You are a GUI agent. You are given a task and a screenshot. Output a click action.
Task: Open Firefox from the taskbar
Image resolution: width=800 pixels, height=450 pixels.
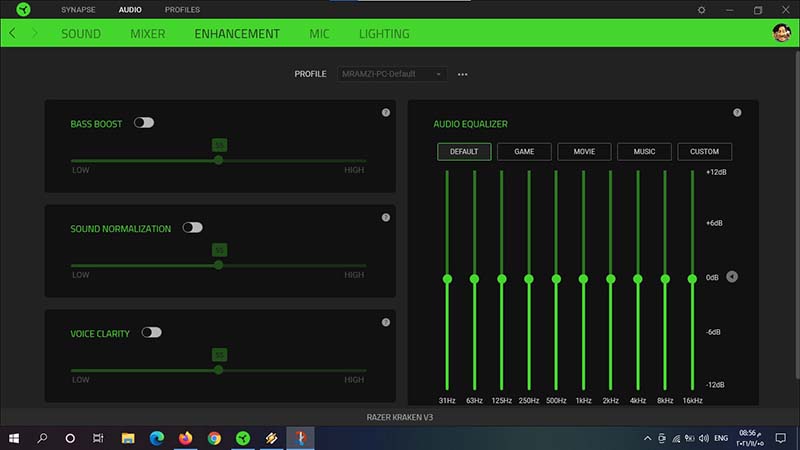185,438
